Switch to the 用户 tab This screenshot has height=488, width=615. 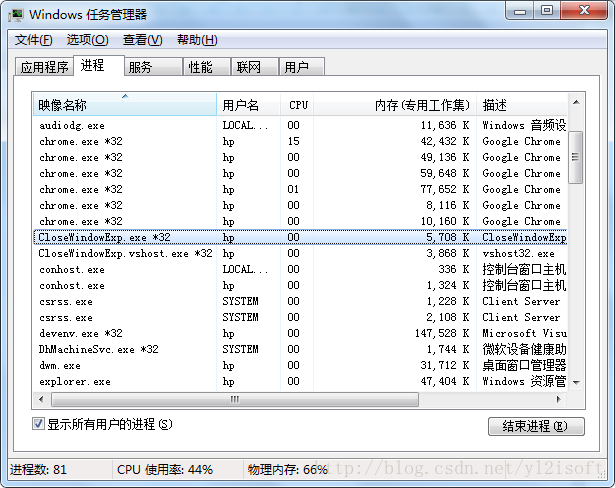click(x=301, y=67)
